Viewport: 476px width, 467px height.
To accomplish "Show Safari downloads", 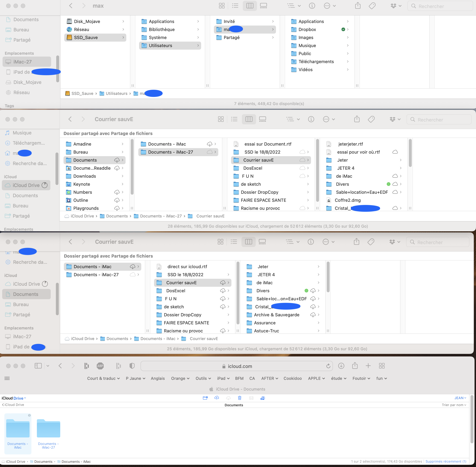I will pyautogui.click(x=341, y=366).
